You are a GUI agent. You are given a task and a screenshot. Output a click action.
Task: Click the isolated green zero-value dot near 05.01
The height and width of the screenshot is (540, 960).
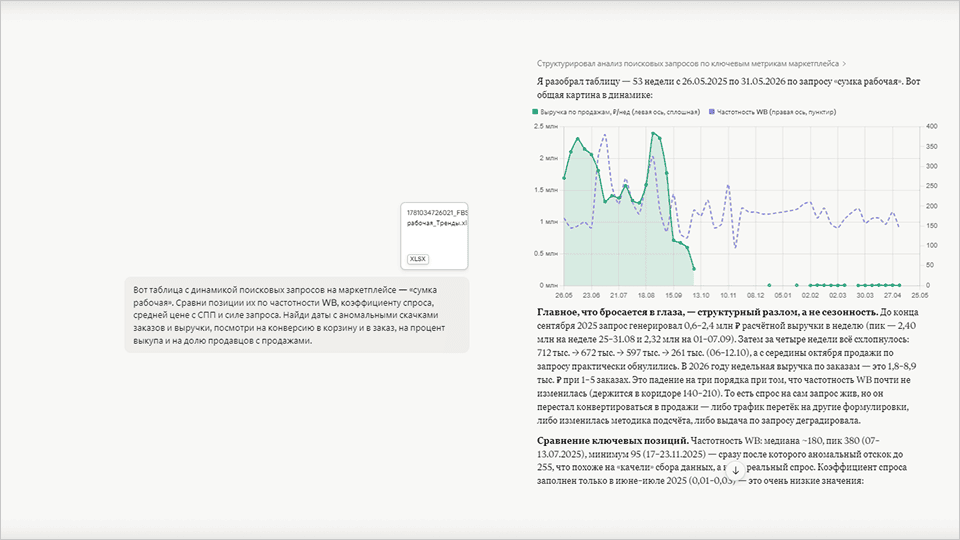pos(769,285)
